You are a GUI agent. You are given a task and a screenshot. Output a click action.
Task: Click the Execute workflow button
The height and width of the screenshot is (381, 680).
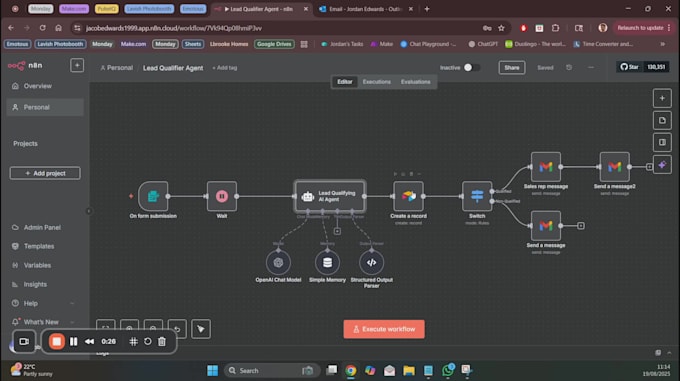[384, 329]
